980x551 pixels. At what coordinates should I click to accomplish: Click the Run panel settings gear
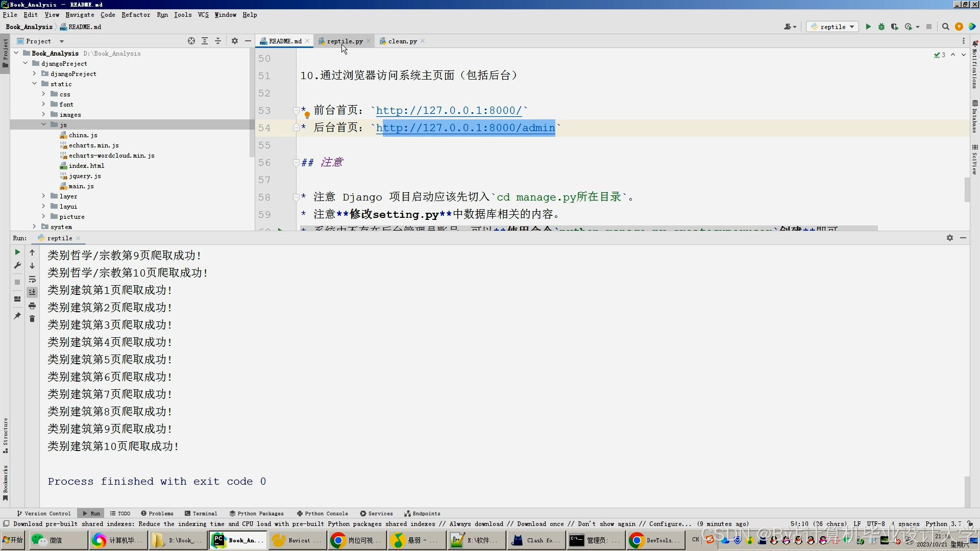click(x=950, y=238)
